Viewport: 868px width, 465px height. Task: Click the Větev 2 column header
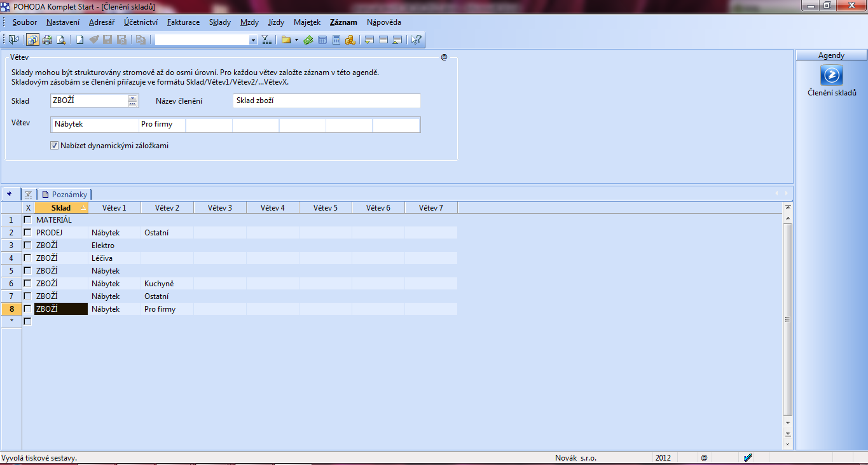(167, 208)
